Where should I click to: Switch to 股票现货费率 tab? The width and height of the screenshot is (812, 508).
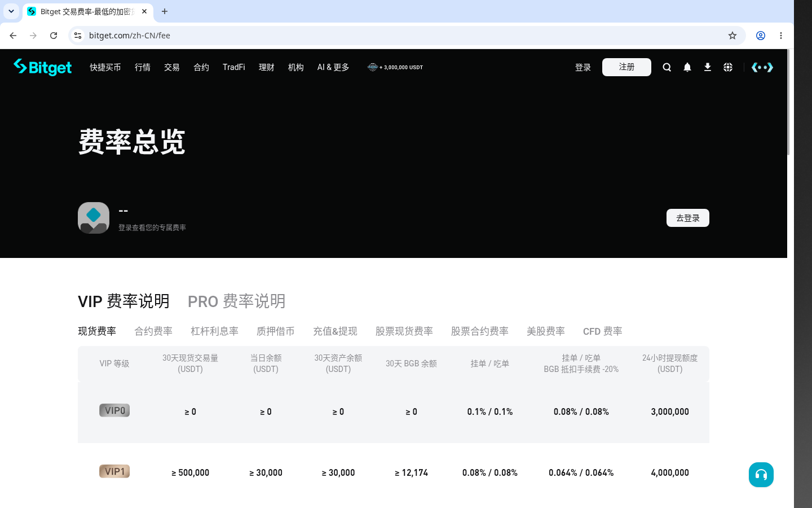[x=404, y=331]
